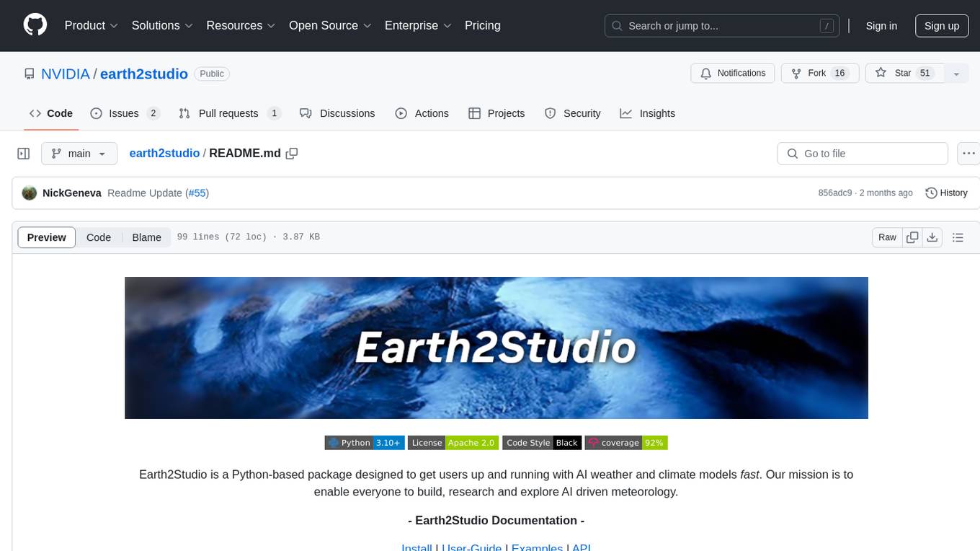Copy raw file contents

pyautogui.click(x=913, y=237)
